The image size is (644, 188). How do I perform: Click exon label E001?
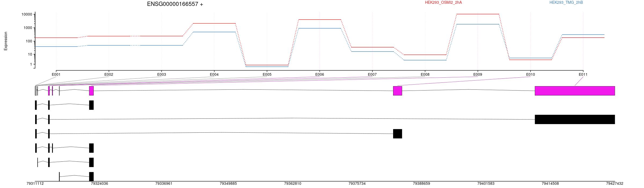(56, 74)
